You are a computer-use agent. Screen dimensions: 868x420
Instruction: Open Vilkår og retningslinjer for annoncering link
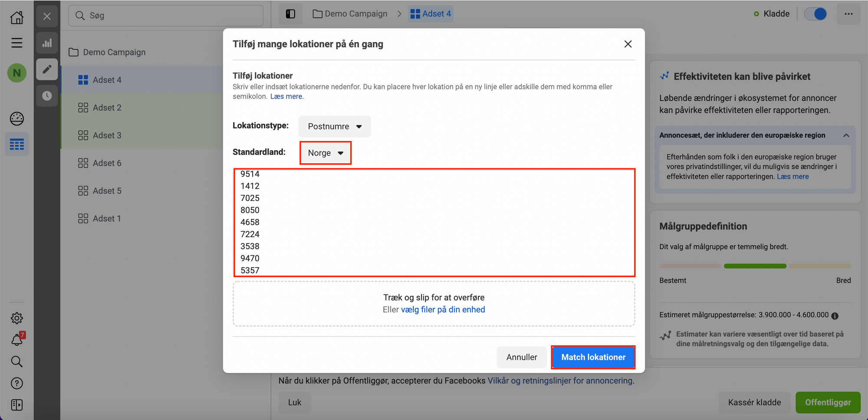pyautogui.click(x=560, y=381)
